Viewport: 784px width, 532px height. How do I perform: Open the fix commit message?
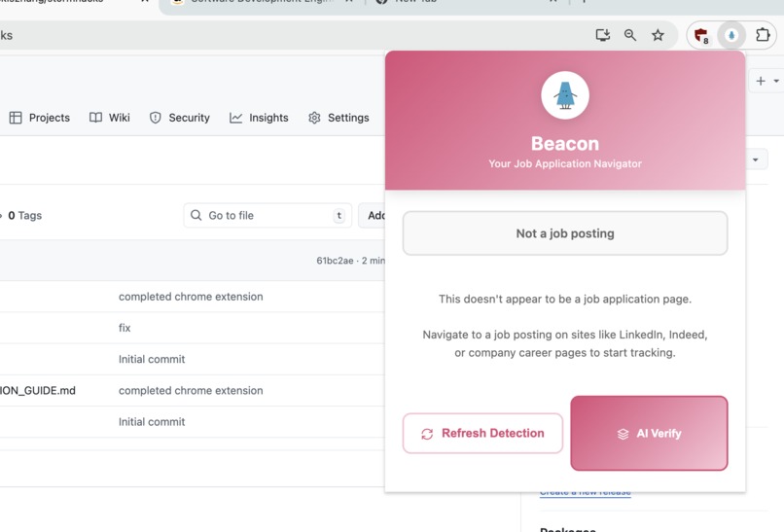tap(125, 328)
